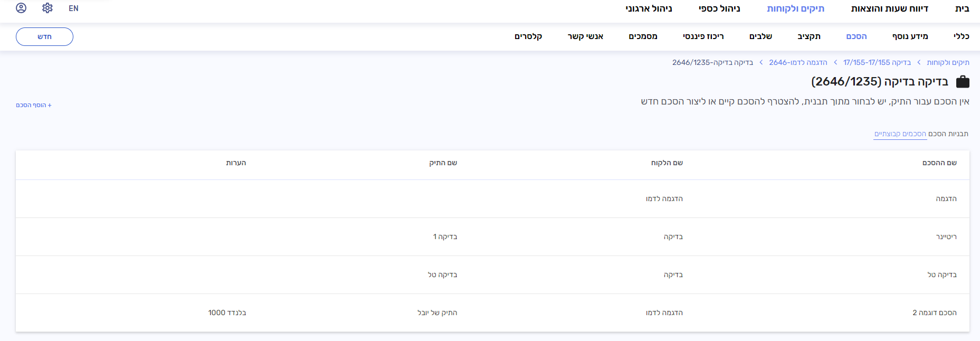Open the בית menu item
980x341 pixels.
[x=962, y=8]
